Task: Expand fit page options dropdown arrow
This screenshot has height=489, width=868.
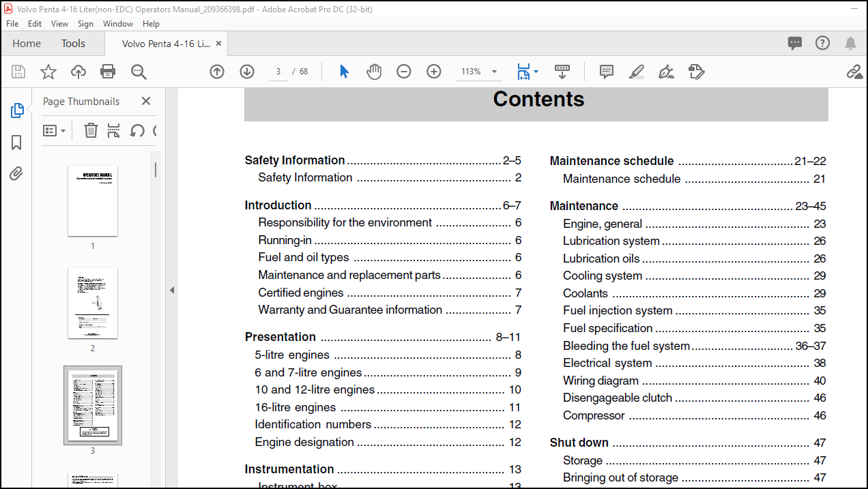Action: tap(536, 72)
